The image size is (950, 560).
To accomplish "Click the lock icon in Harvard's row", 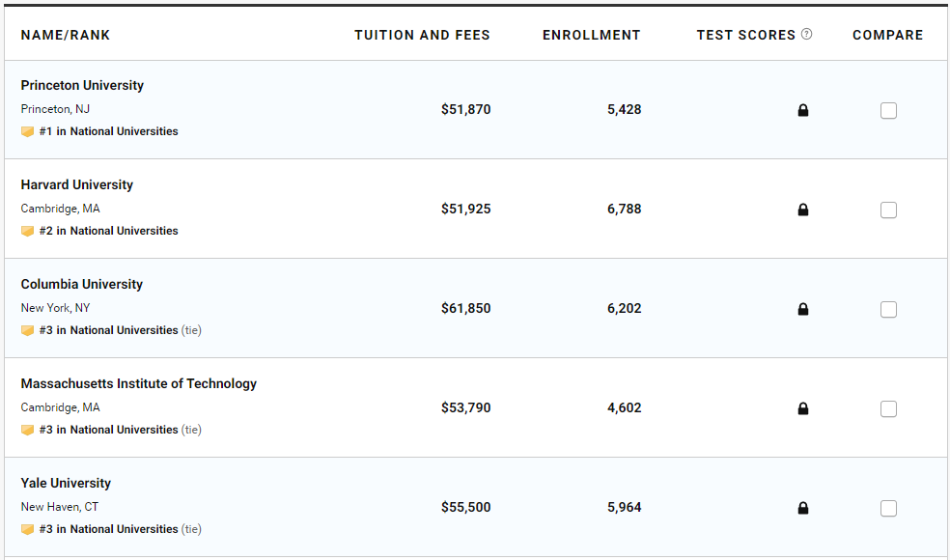I will [x=803, y=210].
